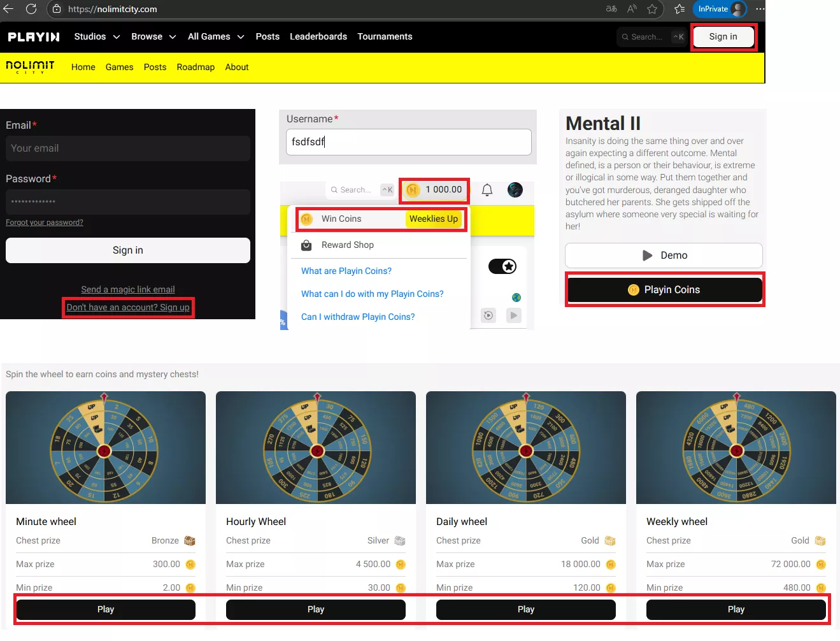Toggle the star switch in the coins panel
The width and height of the screenshot is (840, 641).
click(x=502, y=266)
